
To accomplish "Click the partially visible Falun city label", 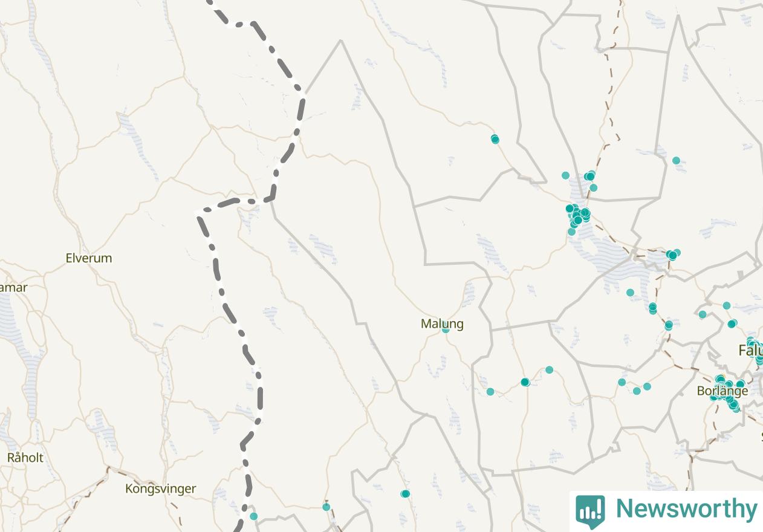I will [x=750, y=350].
